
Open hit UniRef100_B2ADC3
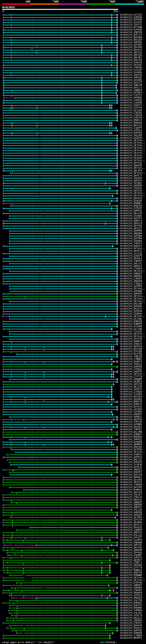(131, 361)
